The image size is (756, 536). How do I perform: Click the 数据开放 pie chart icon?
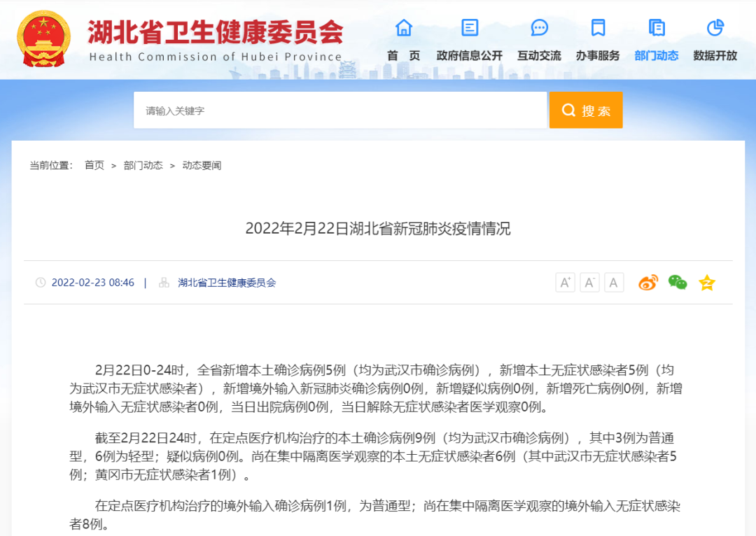[x=715, y=28]
